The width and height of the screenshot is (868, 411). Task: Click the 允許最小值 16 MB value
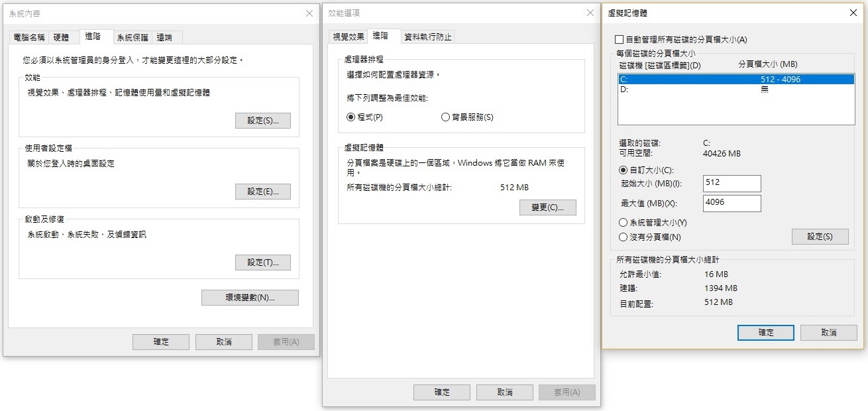[x=716, y=274]
